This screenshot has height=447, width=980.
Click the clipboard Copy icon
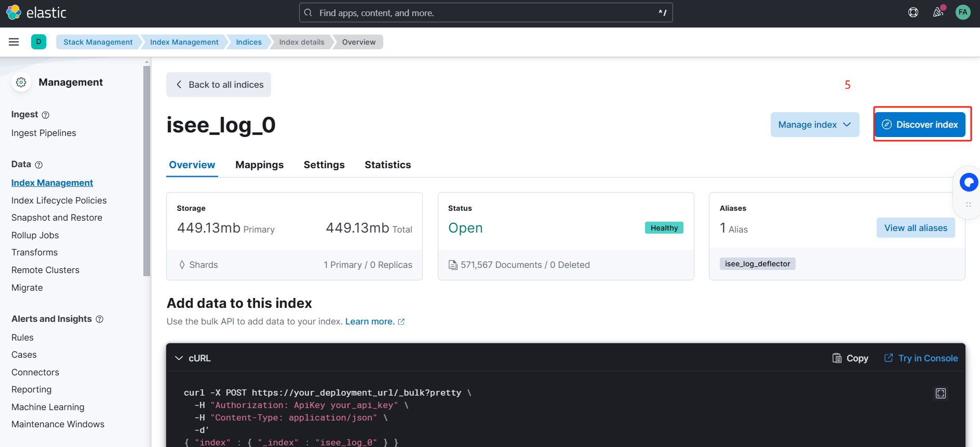[x=837, y=358]
